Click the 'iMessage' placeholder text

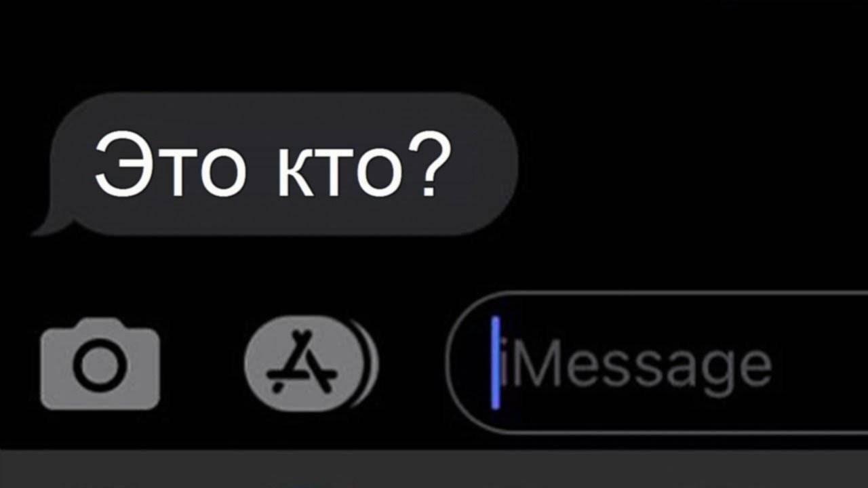click(x=637, y=367)
